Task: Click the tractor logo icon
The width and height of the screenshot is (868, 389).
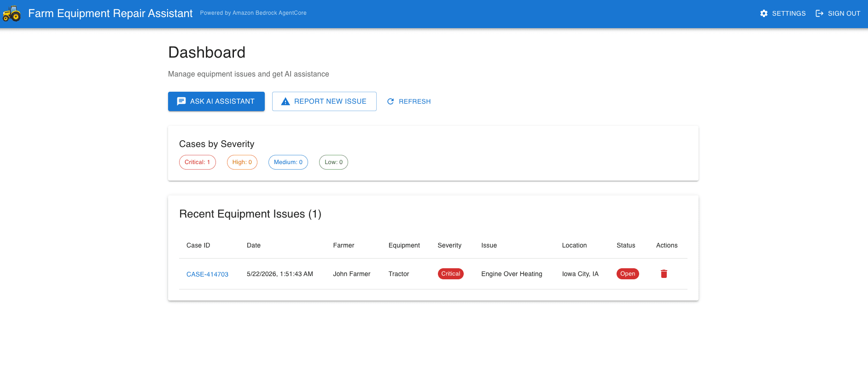Action: point(12,13)
